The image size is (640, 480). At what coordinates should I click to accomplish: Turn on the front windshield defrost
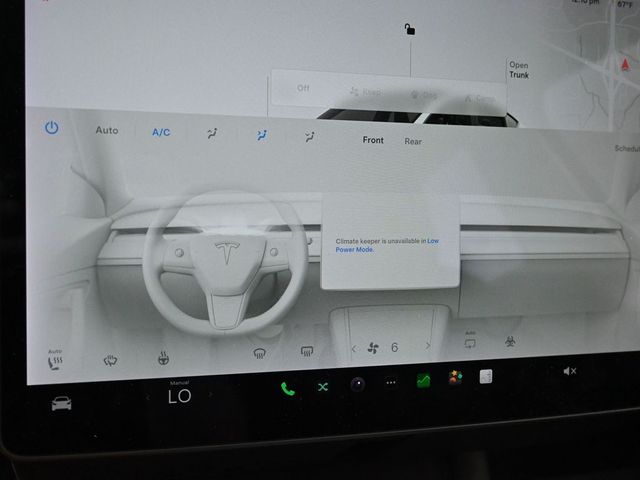(260, 353)
